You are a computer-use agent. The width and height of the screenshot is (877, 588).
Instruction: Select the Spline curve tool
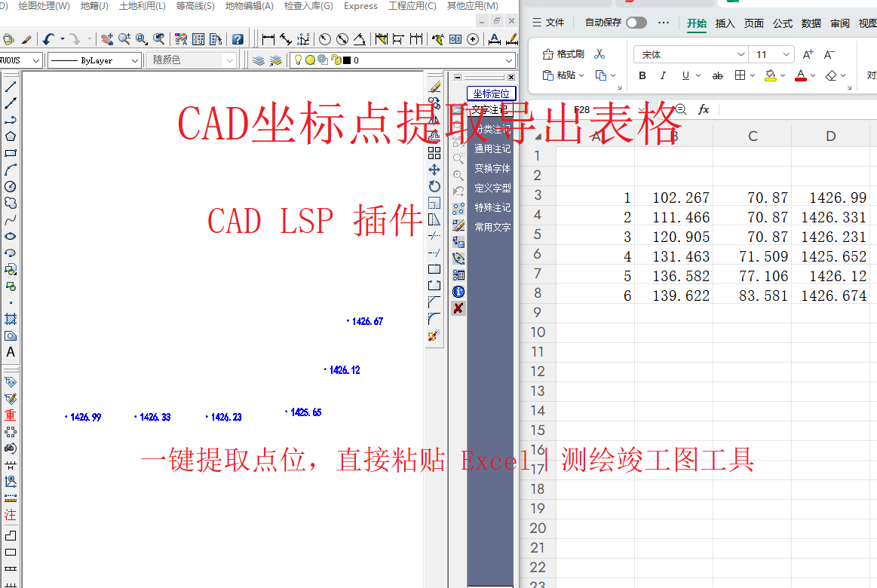pyautogui.click(x=10, y=219)
